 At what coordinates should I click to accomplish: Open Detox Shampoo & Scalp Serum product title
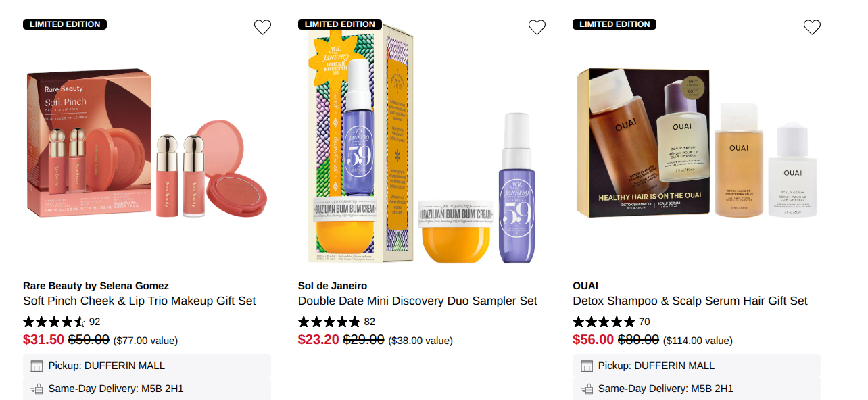pyautogui.click(x=690, y=301)
